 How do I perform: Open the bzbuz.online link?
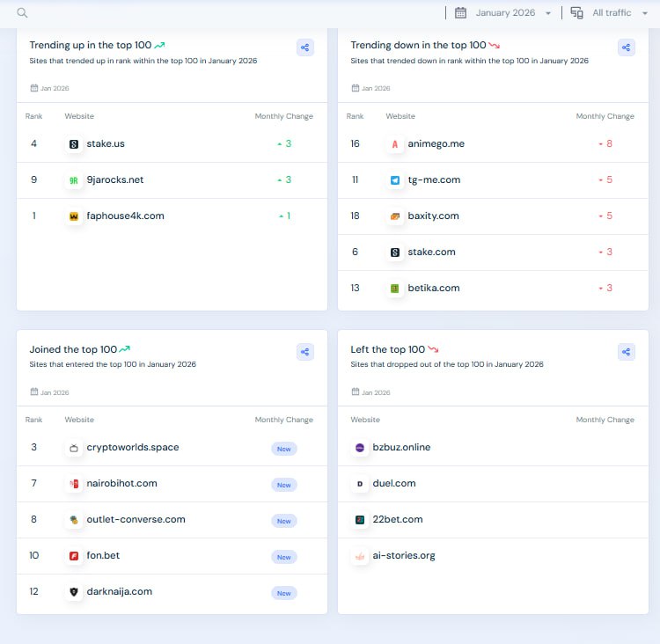pyautogui.click(x=401, y=447)
